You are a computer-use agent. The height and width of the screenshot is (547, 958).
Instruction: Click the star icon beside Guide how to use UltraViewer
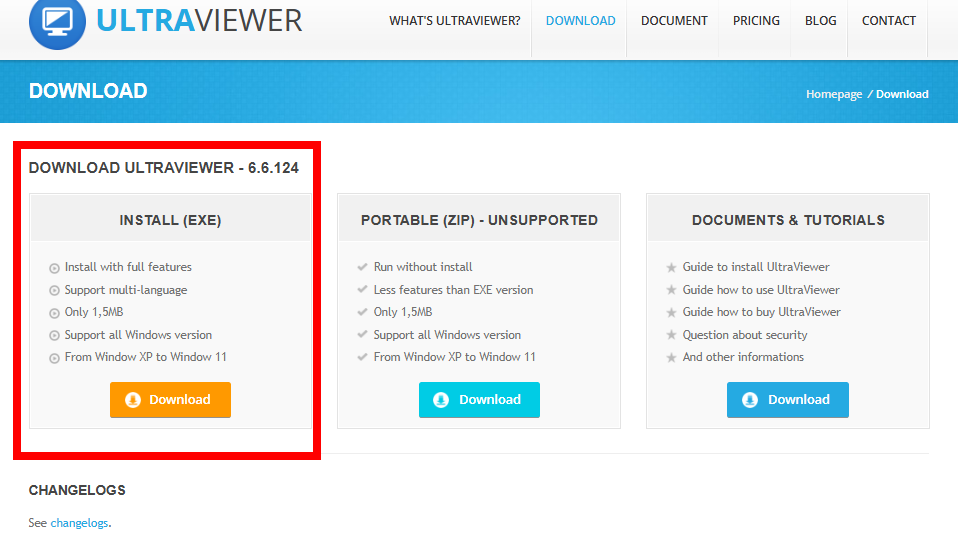671,290
